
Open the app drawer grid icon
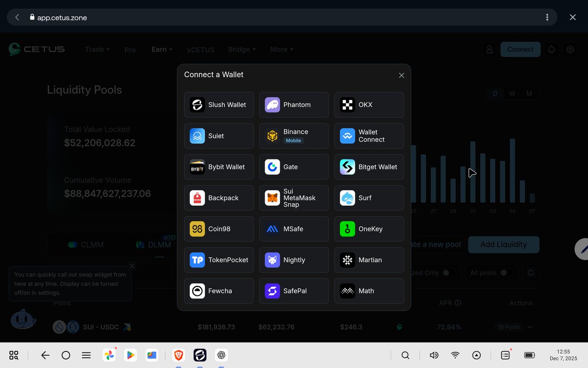(14, 355)
